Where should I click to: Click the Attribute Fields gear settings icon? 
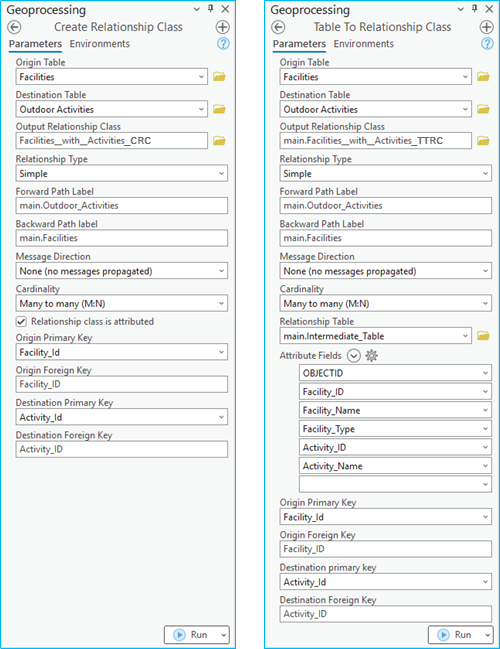371,356
